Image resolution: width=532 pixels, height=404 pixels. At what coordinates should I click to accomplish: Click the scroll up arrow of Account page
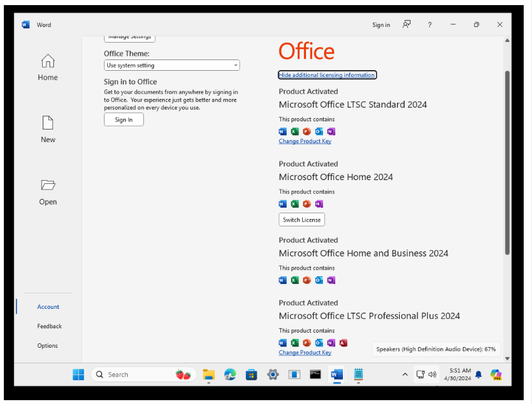[507, 40]
